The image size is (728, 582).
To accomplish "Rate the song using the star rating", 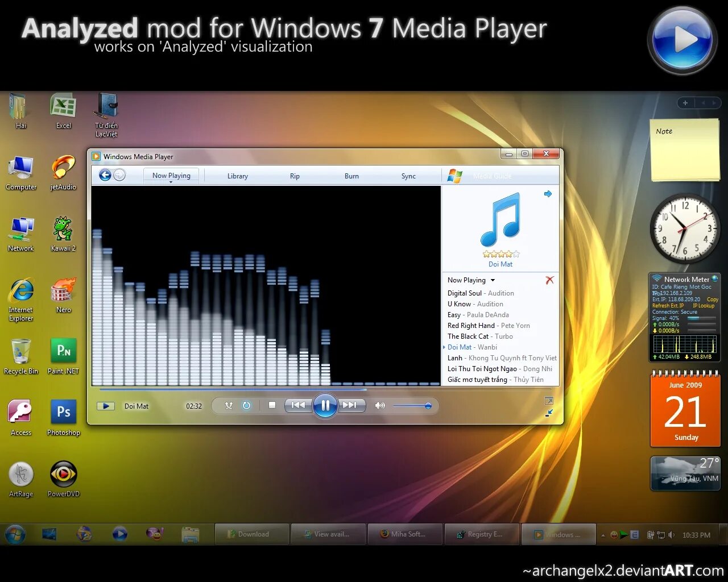I will pyautogui.click(x=500, y=254).
